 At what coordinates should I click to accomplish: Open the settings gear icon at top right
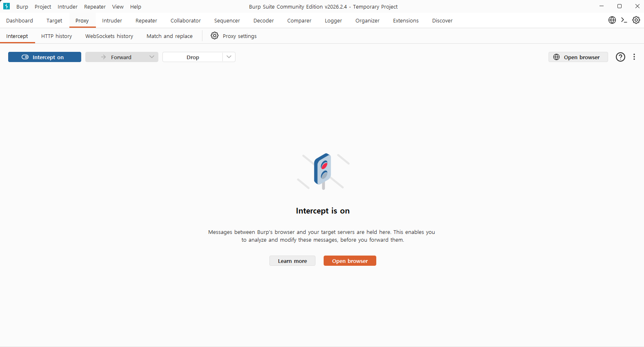point(636,20)
